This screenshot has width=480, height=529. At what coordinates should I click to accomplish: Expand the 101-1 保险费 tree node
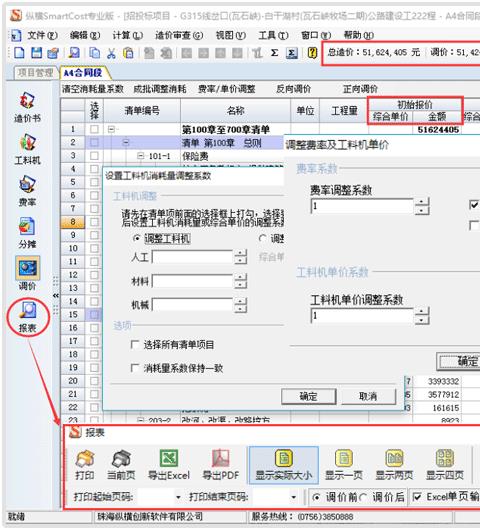click(x=140, y=156)
